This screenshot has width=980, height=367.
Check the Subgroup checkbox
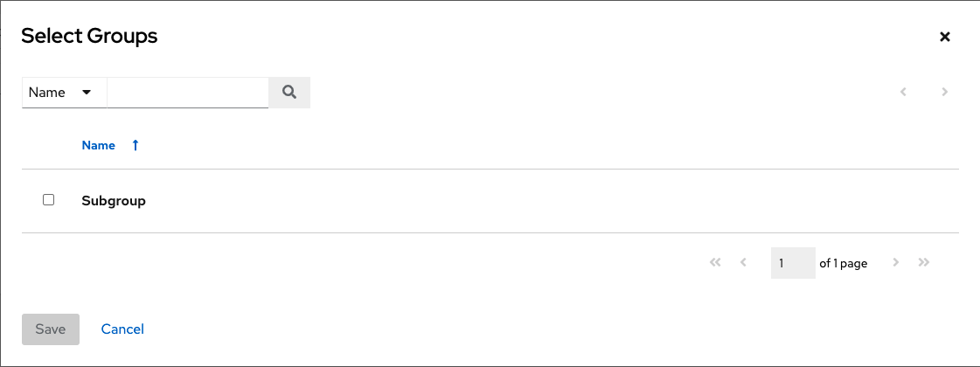pos(49,200)
